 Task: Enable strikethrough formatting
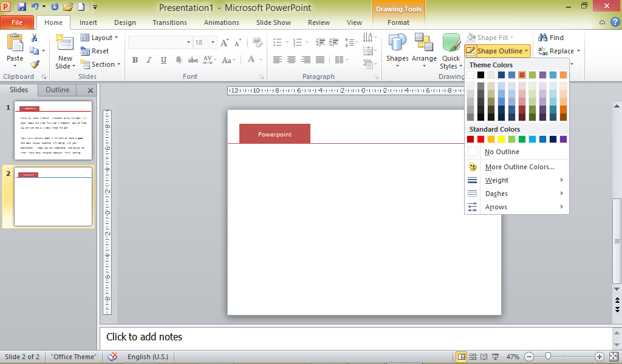pos(193,61)
